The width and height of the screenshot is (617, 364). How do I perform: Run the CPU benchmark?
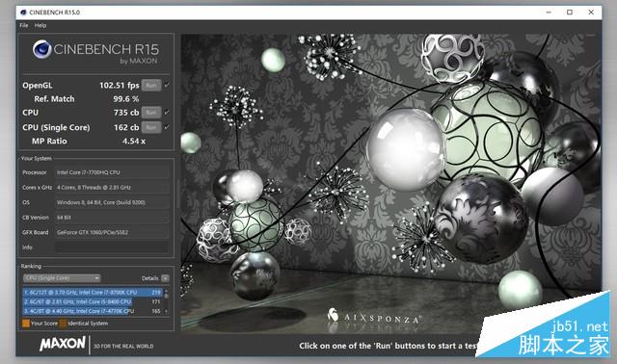coord(151,113)
